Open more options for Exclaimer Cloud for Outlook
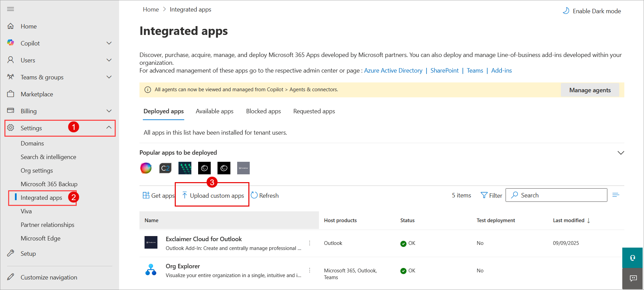644x290 pixels. tap(309, 243)
